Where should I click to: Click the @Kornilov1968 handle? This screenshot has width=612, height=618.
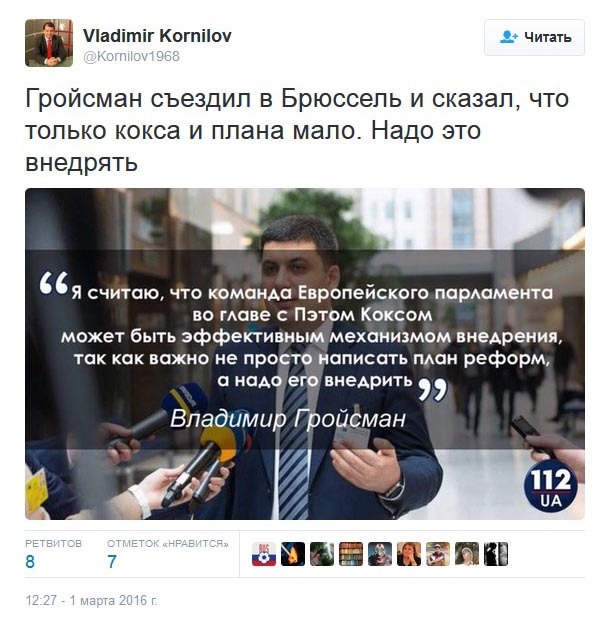tap(131, 56)
